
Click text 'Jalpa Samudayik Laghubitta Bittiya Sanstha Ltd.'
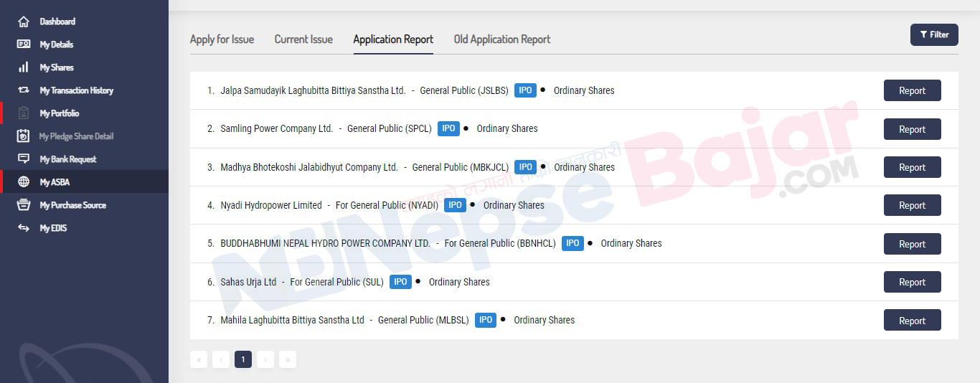(x=313, y=90)
